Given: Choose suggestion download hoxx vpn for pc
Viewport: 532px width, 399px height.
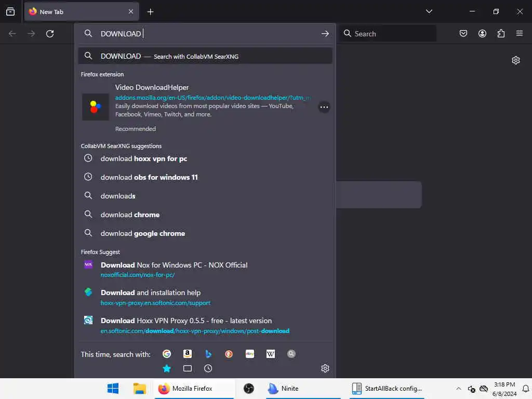Looking at the screenshot, I should tap(205, 158).
